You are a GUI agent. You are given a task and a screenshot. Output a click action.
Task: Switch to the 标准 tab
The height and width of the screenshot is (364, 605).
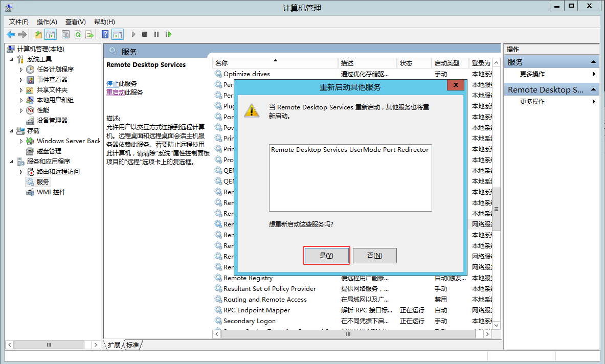pos(132,345)
